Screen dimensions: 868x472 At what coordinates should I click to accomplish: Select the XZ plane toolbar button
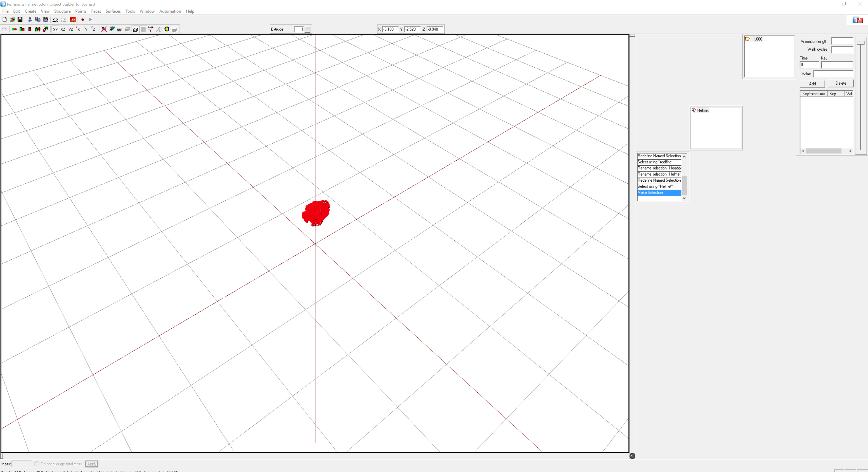63,29
